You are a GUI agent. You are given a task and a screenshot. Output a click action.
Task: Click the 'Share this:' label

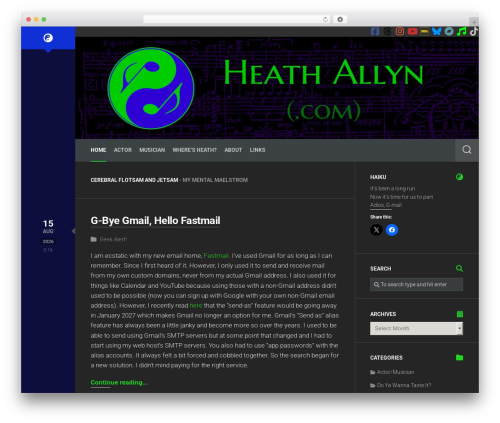pyautogui.click(x=381, y=217)
